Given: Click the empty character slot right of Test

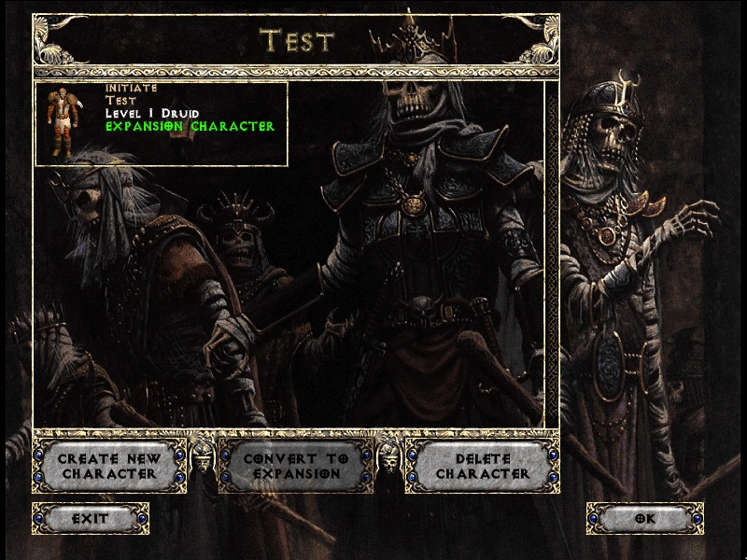Looking at the screenshot, I should click(x=420, y=123).
